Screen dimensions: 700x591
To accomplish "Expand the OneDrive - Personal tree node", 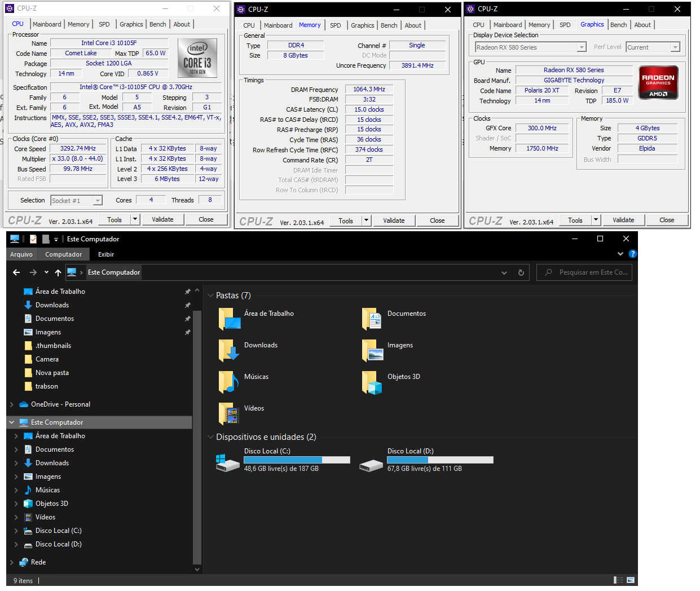I will pos(12,404).
